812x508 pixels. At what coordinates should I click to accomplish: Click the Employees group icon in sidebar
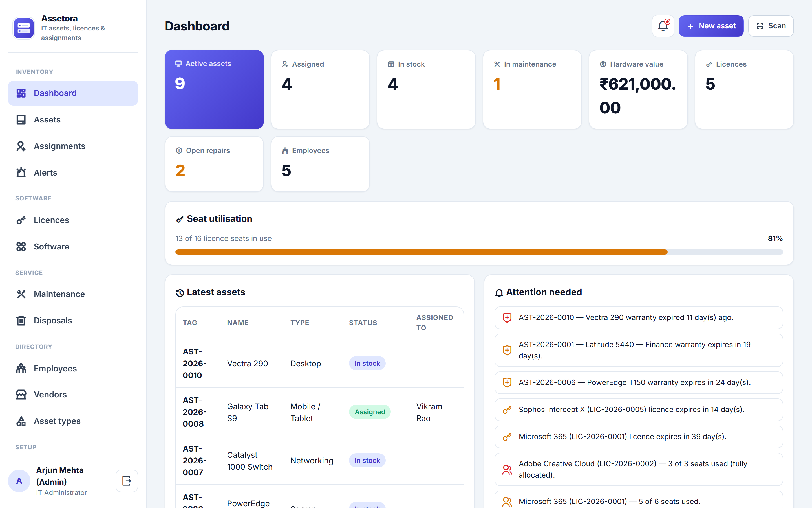coord(21,368)
